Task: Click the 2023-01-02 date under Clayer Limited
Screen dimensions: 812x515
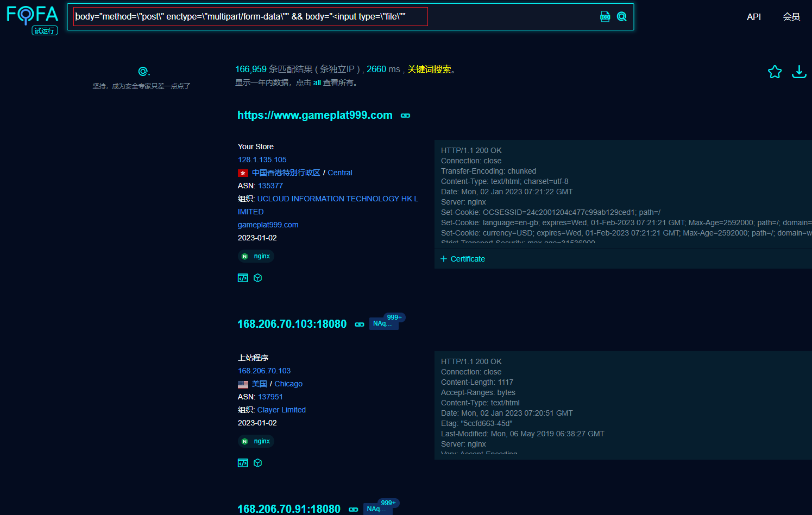Action: (x=257, y=423)
